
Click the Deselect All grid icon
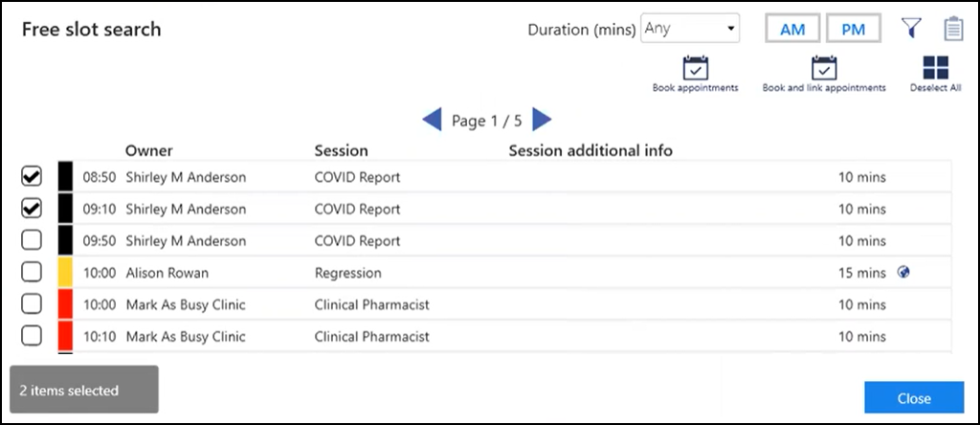[935, 68]
